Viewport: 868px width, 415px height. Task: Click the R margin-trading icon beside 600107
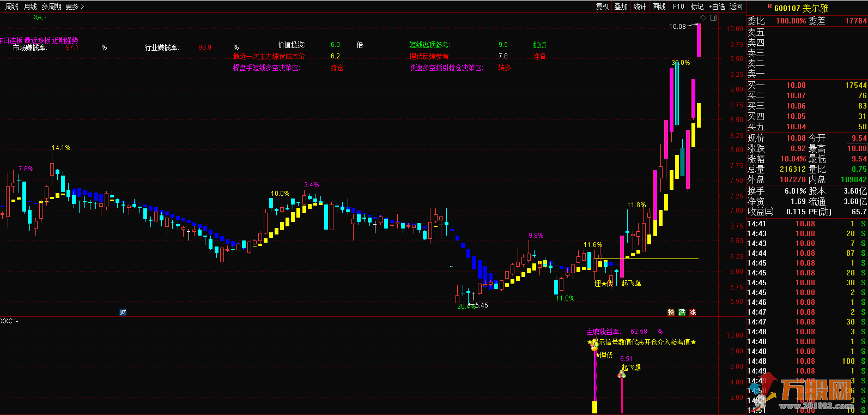coord(770,7)
